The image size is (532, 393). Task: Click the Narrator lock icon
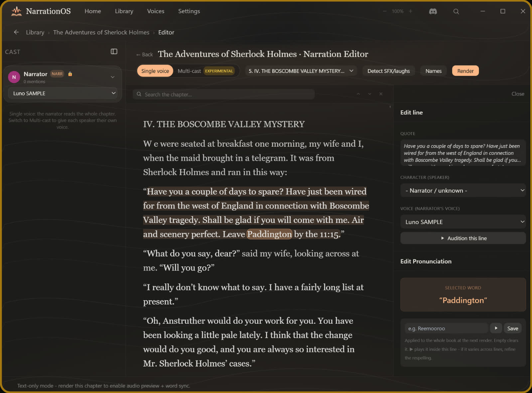[x=70, y=74]
